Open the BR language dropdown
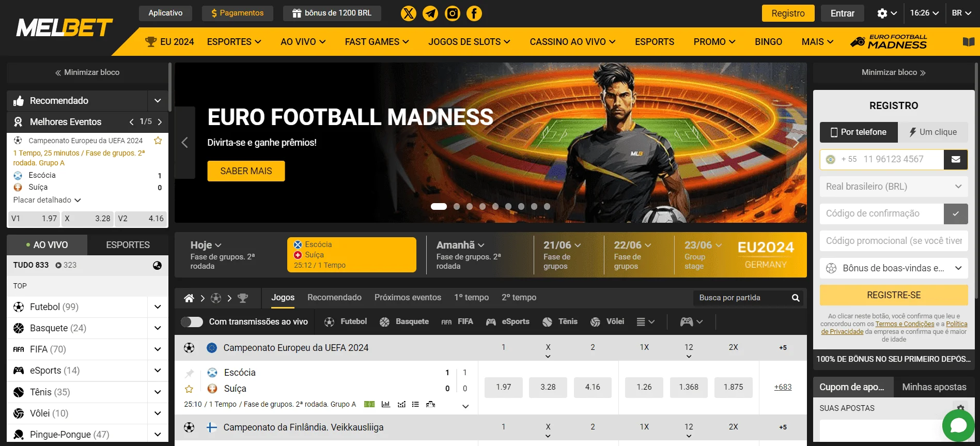This screenshot has width=980, height=446. coord(961,13)
